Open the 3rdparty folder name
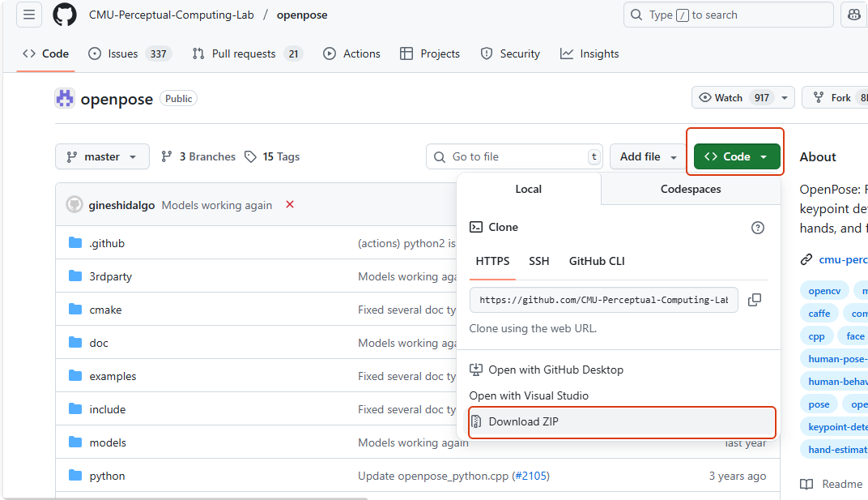 click(111, 276)
